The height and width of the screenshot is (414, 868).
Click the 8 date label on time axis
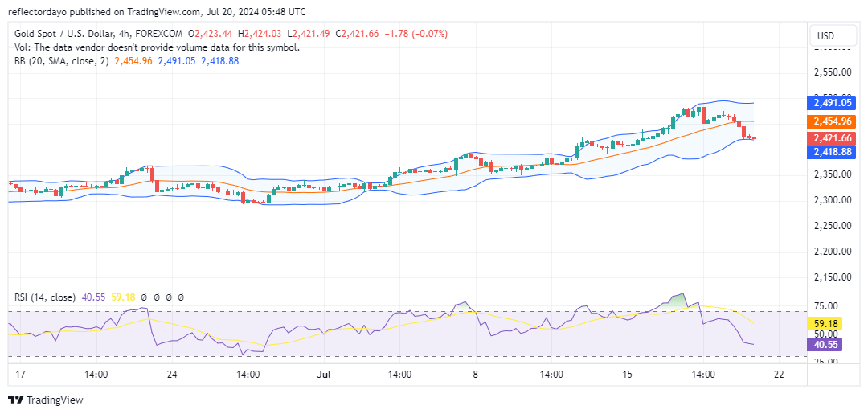tap(476, 375)
